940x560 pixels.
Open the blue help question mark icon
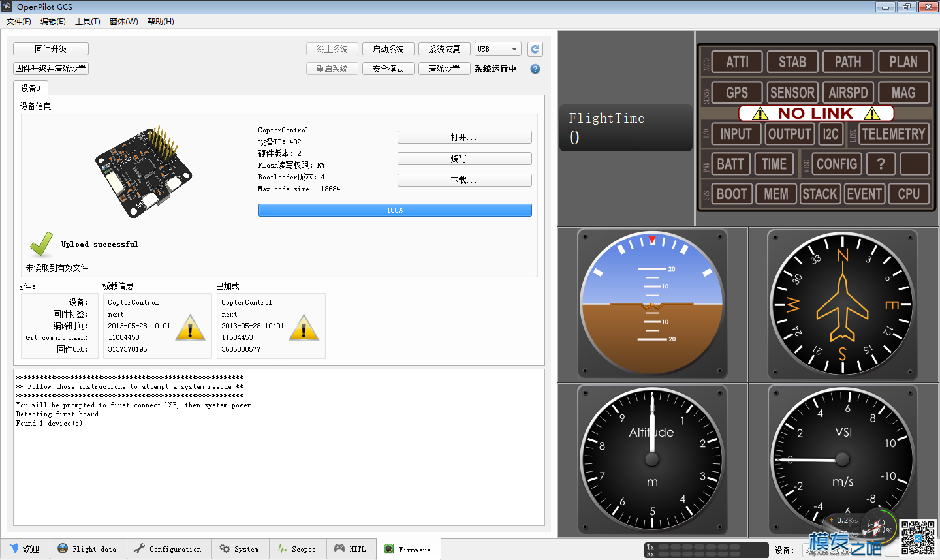pos(535,69)
